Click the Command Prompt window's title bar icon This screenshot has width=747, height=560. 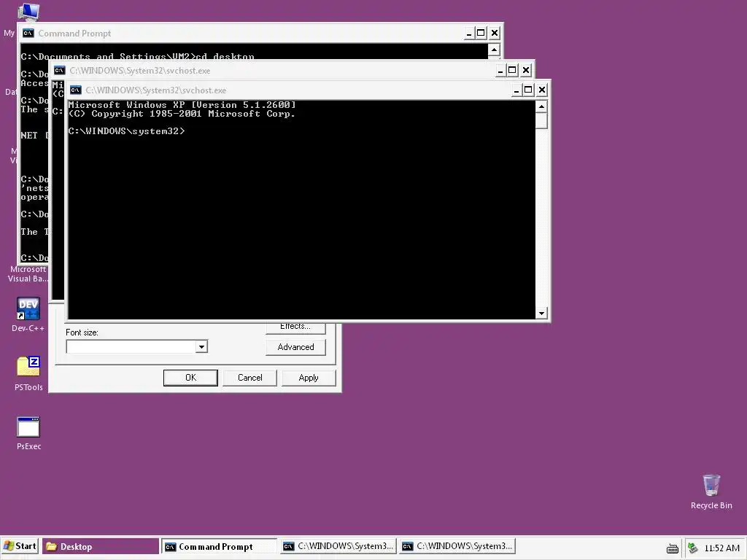pos(28,34)
